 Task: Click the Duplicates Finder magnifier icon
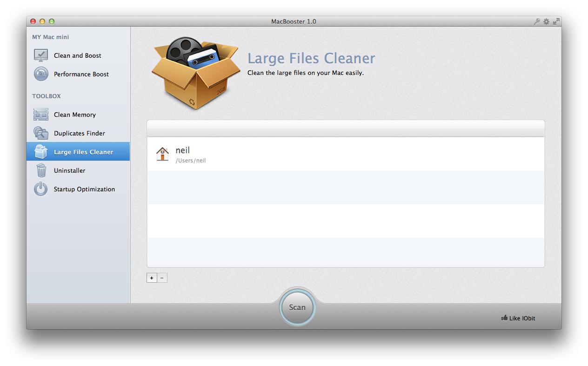click(41, 133)
